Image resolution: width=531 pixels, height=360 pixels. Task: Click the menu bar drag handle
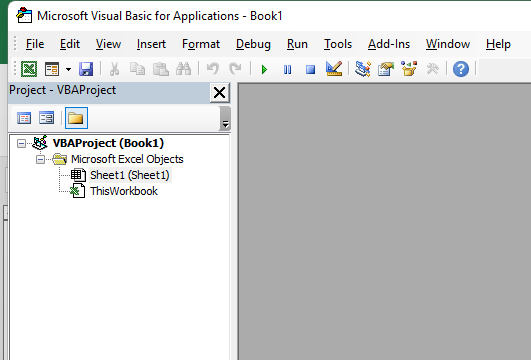tap(15, 44)
